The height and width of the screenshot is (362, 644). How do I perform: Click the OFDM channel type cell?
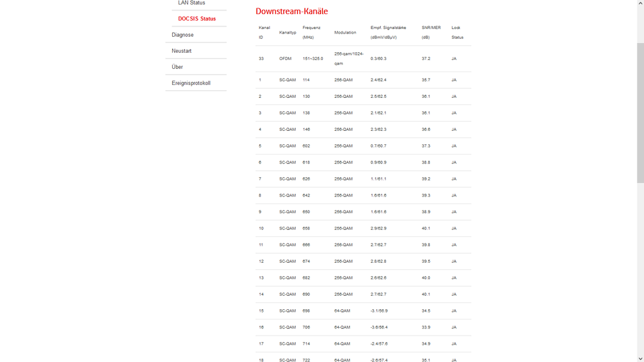pos(285,59)
